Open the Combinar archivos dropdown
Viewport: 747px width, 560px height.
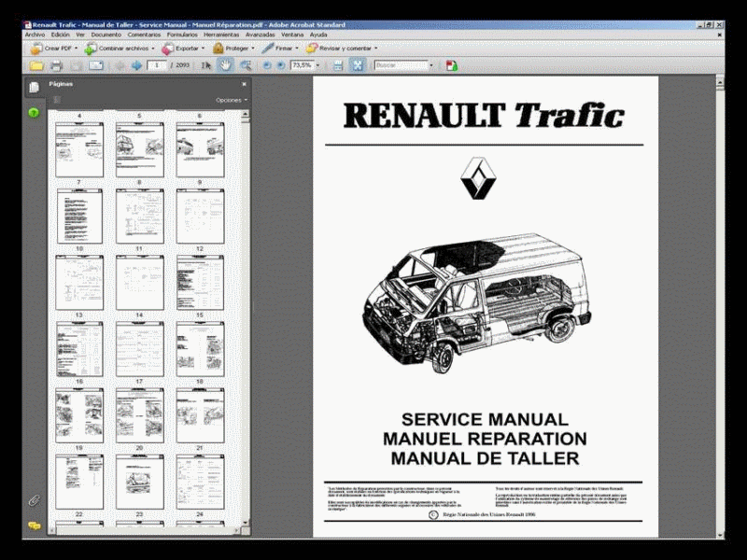[153, 49]
